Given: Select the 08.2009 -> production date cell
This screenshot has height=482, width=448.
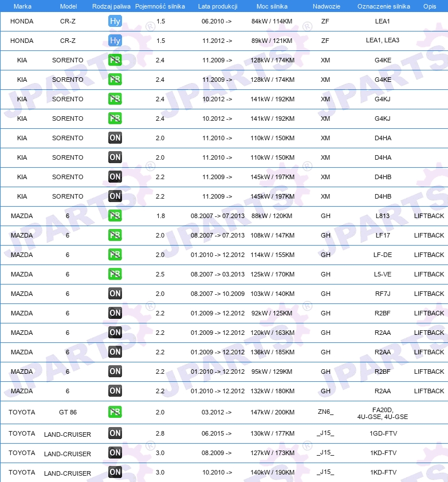Looking at the screenshot, I should coord(217,453).
